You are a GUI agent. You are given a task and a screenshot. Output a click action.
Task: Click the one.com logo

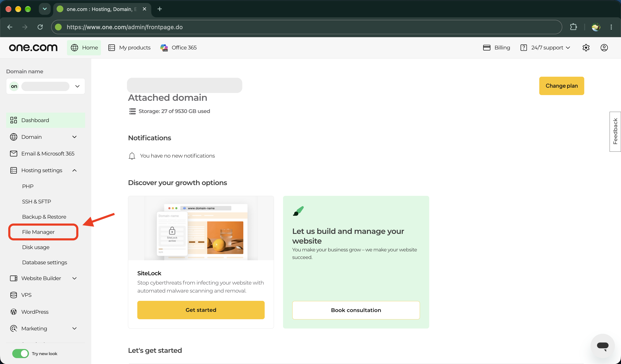pos(33,48)
